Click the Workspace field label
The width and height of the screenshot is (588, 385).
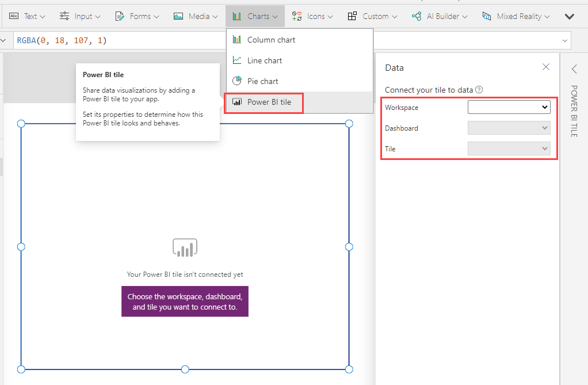[401, 107]
